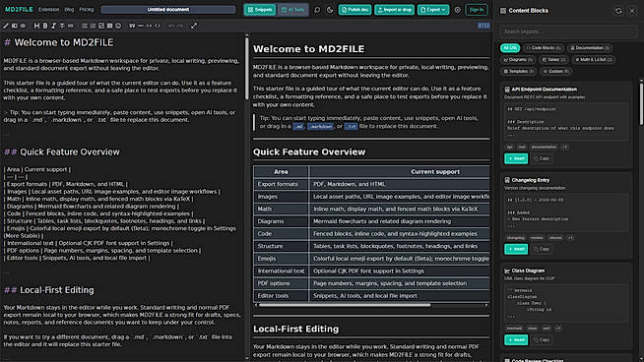644x362 pixels.
Task: Insert a link icon
Action: pos(71,26)
